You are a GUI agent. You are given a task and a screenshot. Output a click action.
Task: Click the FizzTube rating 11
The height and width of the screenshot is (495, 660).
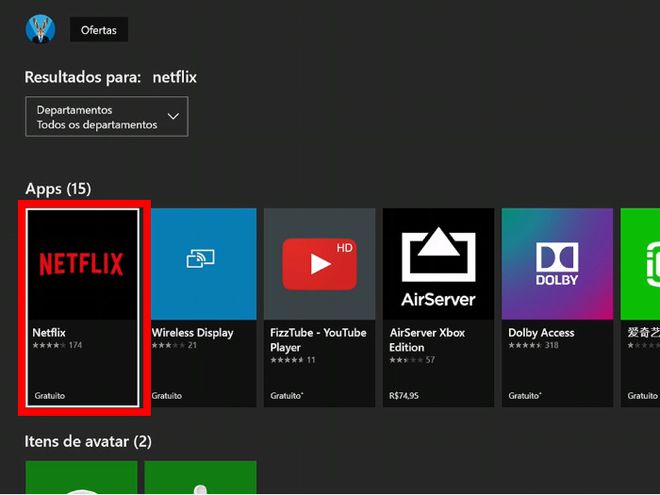293,360
